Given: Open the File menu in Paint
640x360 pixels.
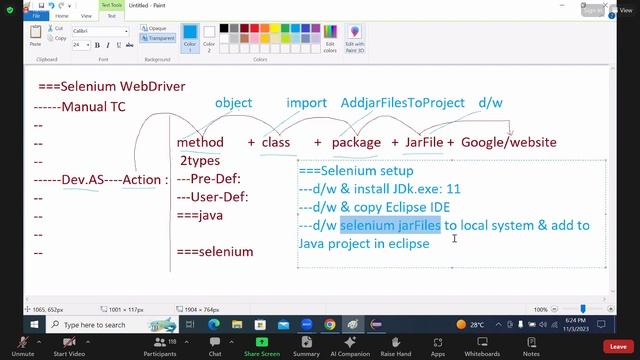Looking at the screenshot, I should [36, 16].
